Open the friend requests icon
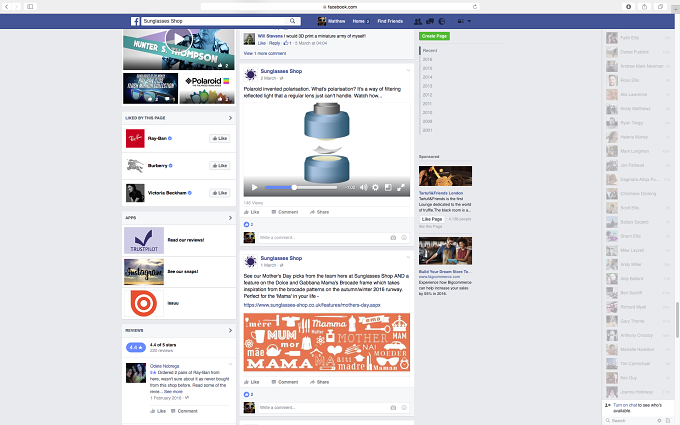Image resolution: width=680 pixels, height=425 pixels. point(418,21)
